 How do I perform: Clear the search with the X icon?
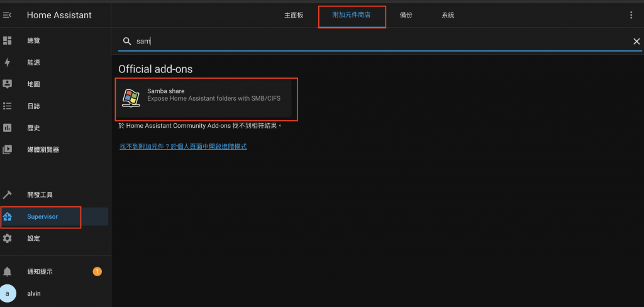pyautogui.click(x=636, y=41)
